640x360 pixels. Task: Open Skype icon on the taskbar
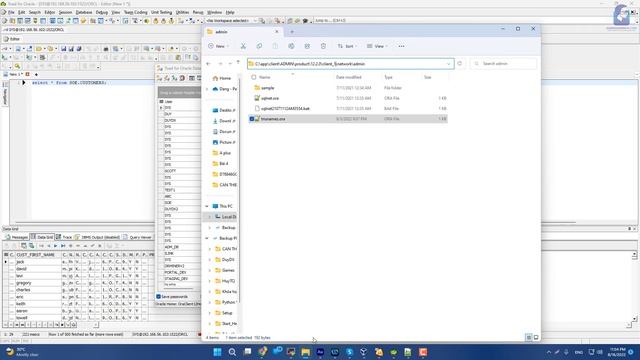click(x=349, y=352)
